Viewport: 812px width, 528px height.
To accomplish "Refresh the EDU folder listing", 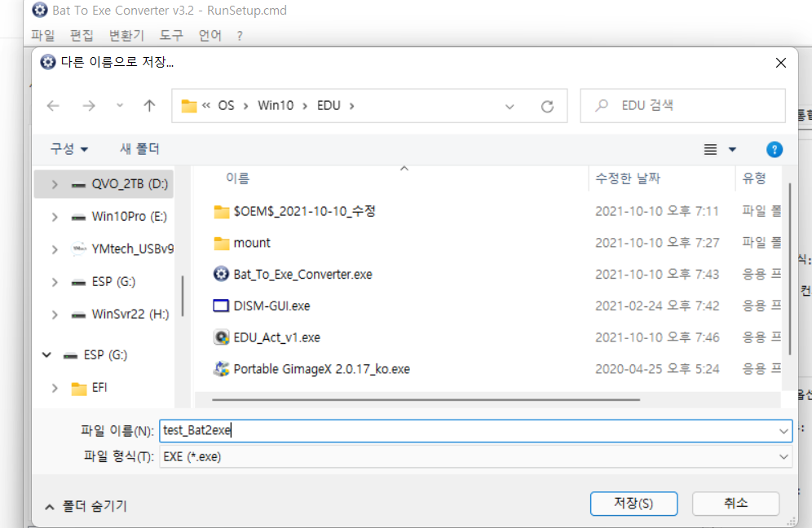I will click(x=547, y=106).
